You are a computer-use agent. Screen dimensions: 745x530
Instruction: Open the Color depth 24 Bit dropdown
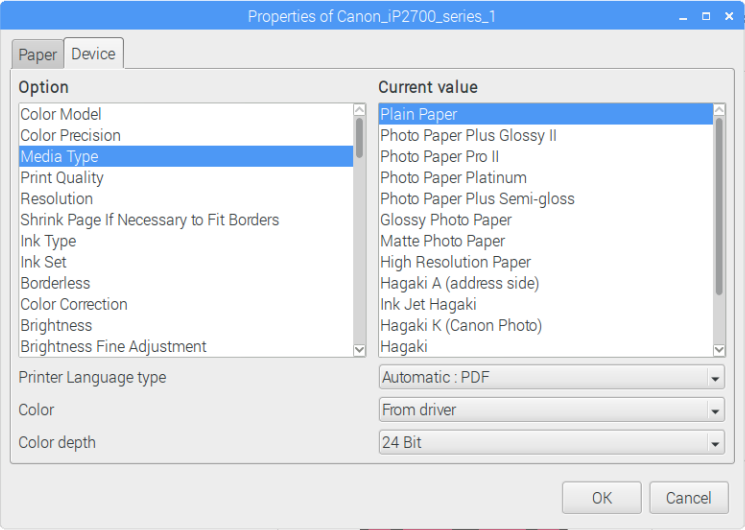point(552,443)
